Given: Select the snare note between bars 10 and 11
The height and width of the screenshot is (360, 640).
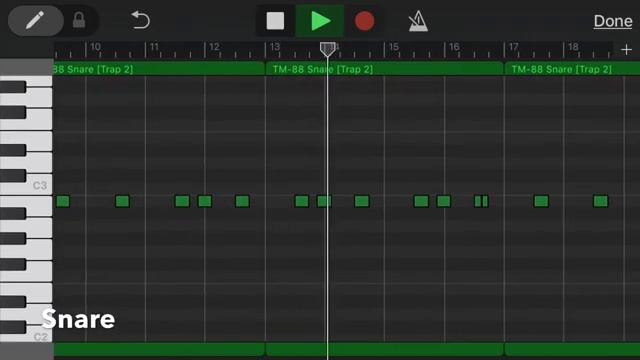Looking at the screenshot, I should [x=122, y=201].
